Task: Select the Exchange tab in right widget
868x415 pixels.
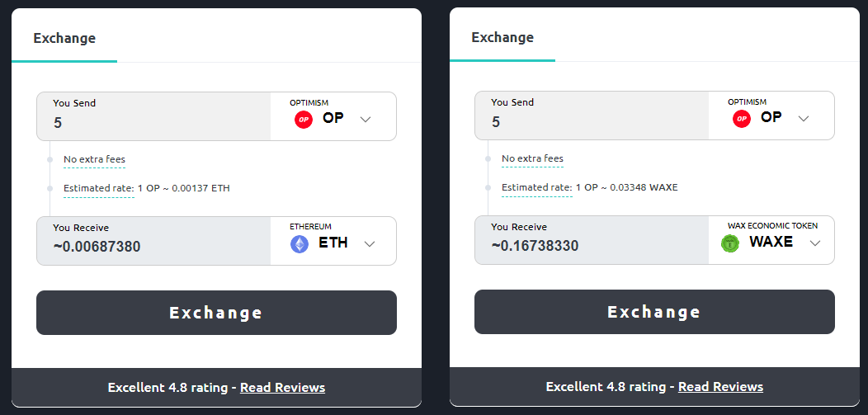Action: pyautogui.click(x=502, y=37)
